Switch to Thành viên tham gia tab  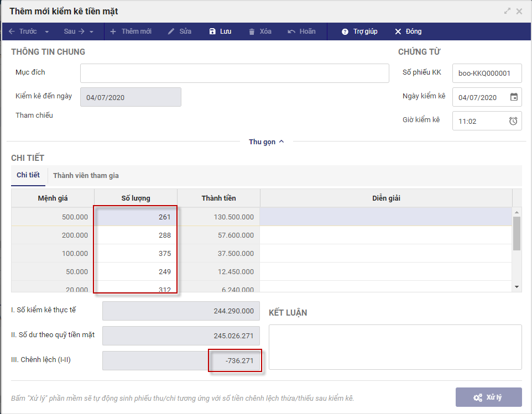(x=86, y=176)
